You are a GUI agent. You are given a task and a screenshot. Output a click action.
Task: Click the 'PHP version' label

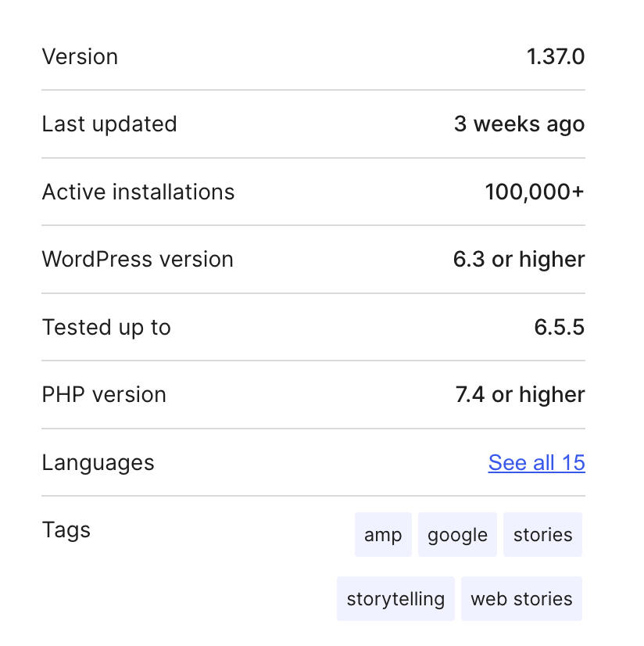point(104,395)
